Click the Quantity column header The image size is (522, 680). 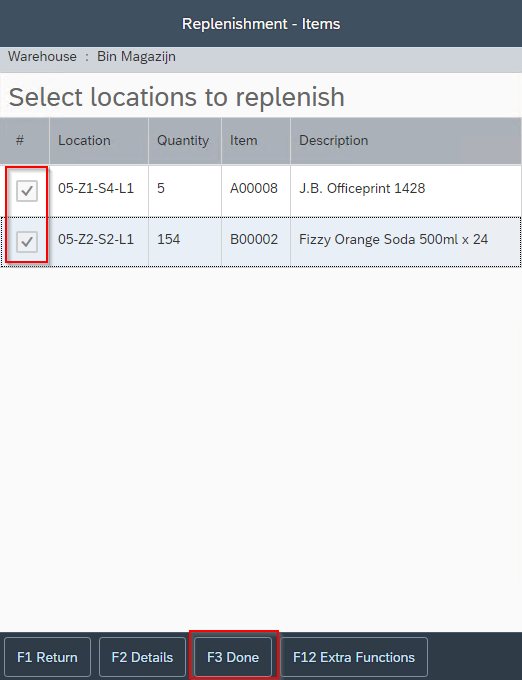185,141
